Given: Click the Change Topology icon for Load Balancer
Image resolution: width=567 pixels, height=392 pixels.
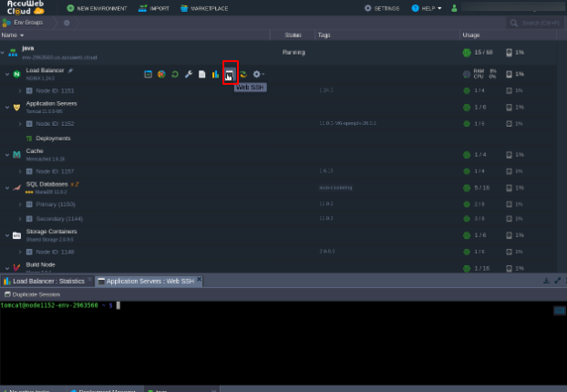Looking at the screenshot, I should (x=148, y=74).
